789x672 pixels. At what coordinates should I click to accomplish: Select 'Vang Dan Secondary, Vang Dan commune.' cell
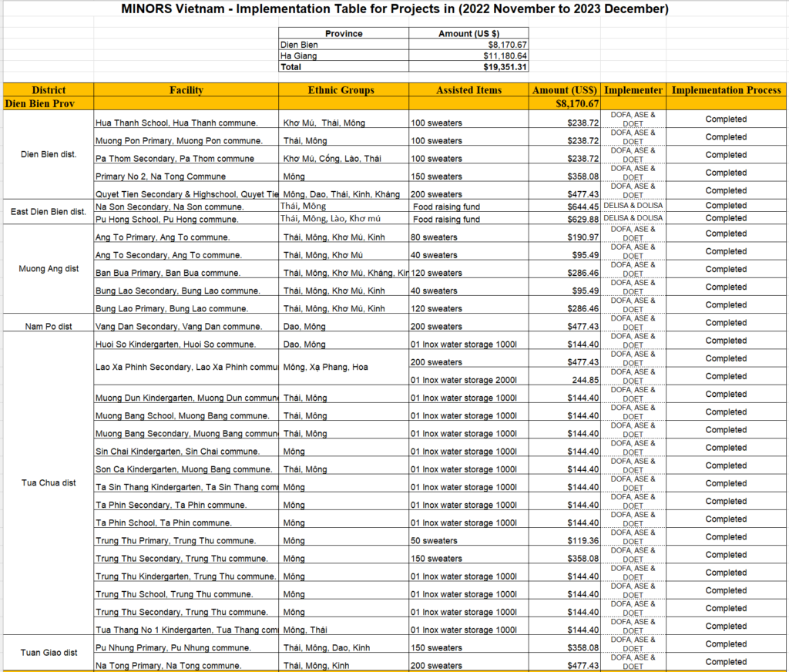[x=186, y=323]
